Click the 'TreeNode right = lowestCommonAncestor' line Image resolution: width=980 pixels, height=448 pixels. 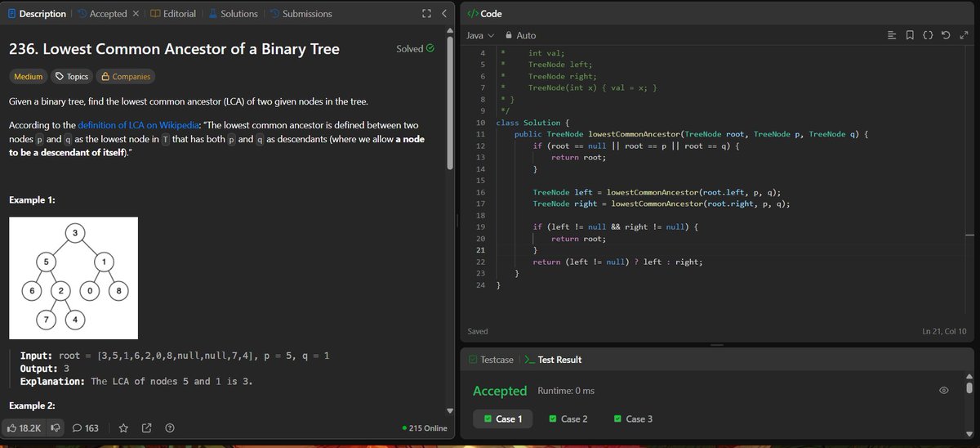pos(661,203)
